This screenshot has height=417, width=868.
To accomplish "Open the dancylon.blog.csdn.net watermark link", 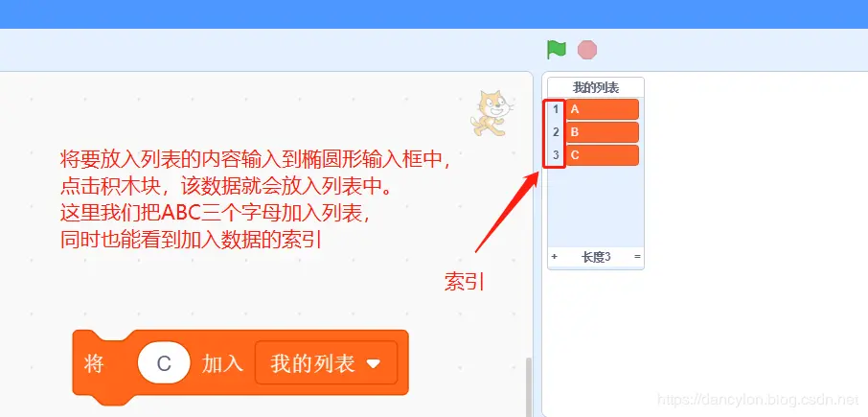I will [x=756, y=400].
